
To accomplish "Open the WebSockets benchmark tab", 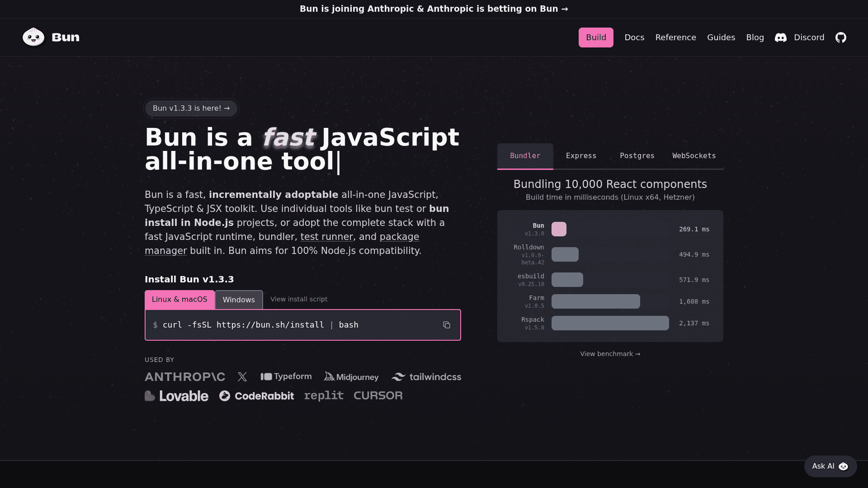I will 694,156.
